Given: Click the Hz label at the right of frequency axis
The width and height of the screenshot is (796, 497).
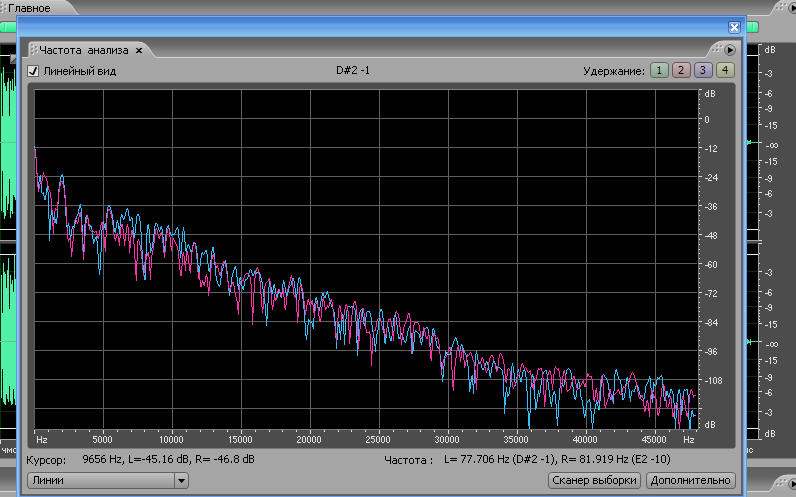Looking at the screenshot, I should tap(688, 439).
